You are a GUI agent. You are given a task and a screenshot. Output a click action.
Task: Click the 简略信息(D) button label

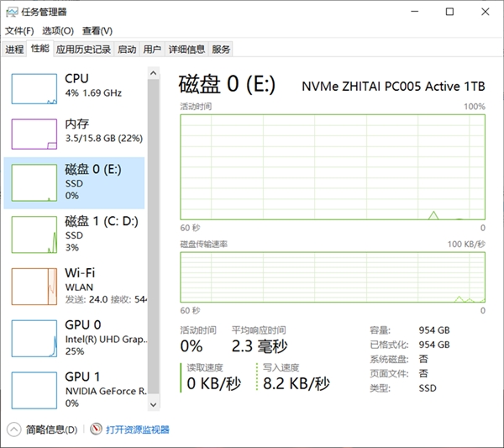pos(52,430)
